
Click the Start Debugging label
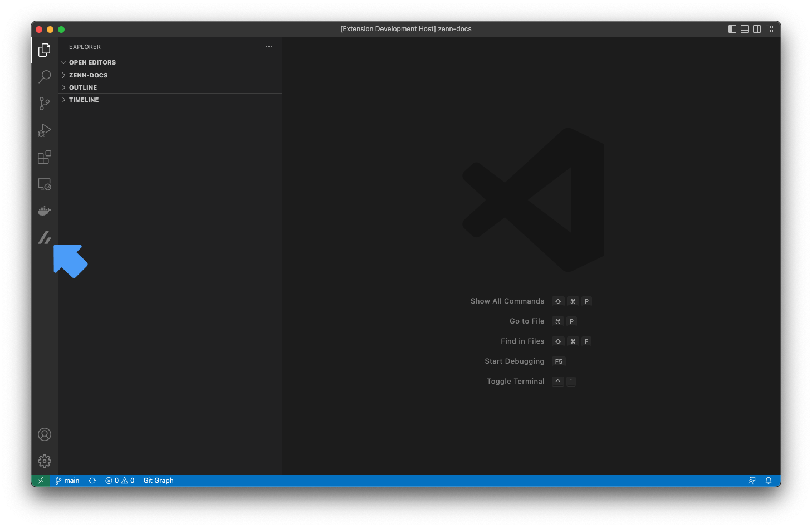coord(515,361)
